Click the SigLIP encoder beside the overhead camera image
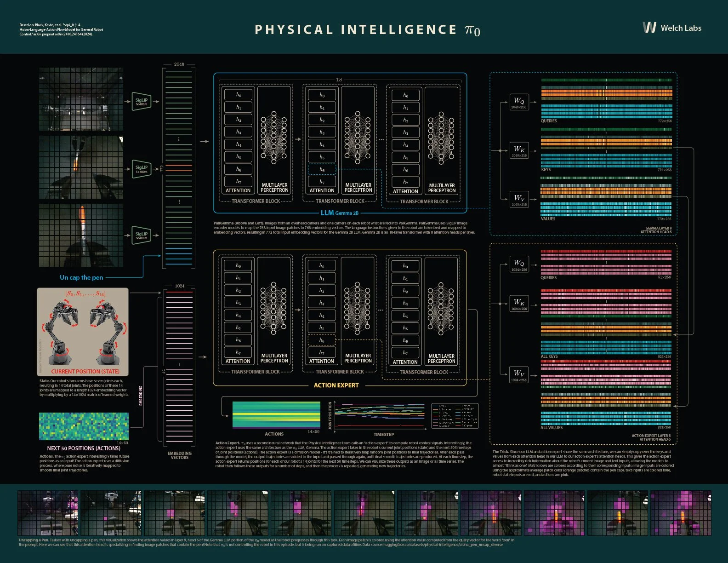Viewport: 728px width, 563px height. (142, 102)
